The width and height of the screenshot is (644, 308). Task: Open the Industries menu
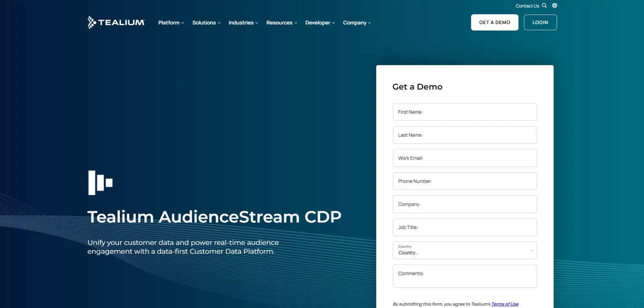[x=243, y=23]
